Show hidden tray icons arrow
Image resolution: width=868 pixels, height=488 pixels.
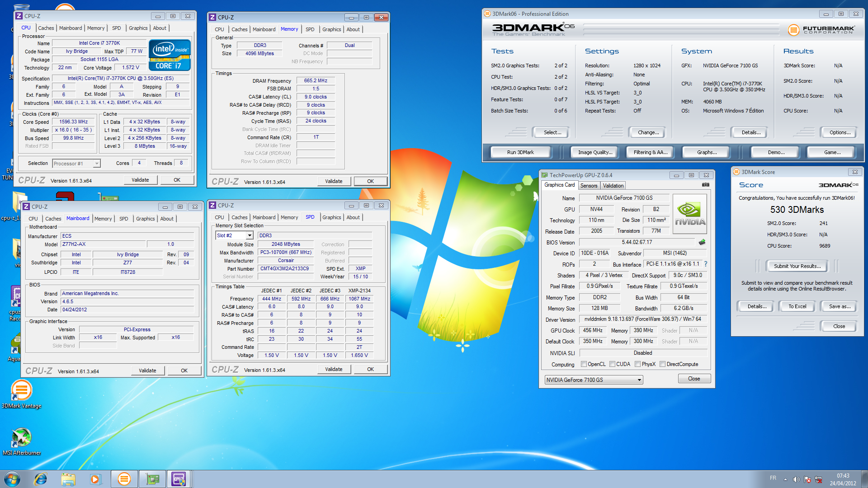(x=785, y=479)
